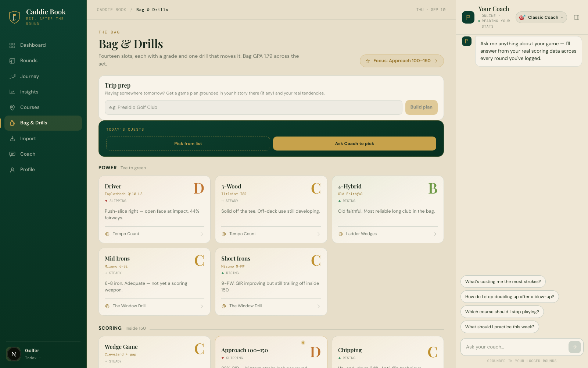This screenshot has width=588, height=368.
Task: Click the RISING status on 4-Hybrid card
Action: coord(347,201)
